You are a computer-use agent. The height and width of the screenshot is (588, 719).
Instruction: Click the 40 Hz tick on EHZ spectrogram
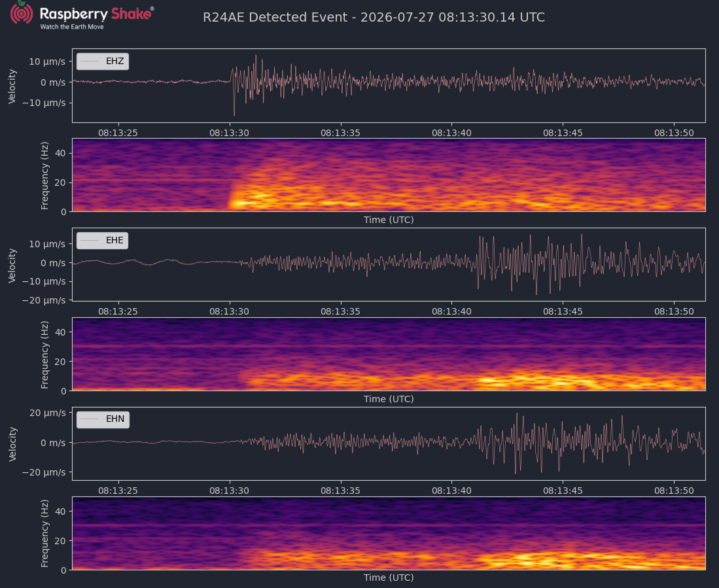click(x=61, y=153)
